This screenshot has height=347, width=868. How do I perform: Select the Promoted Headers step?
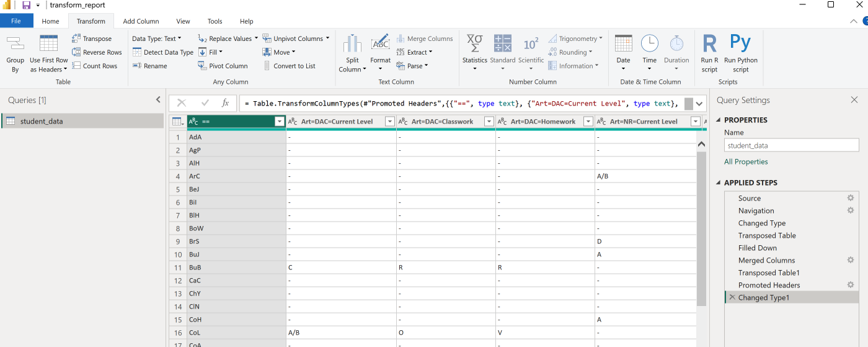click(769, 285)
